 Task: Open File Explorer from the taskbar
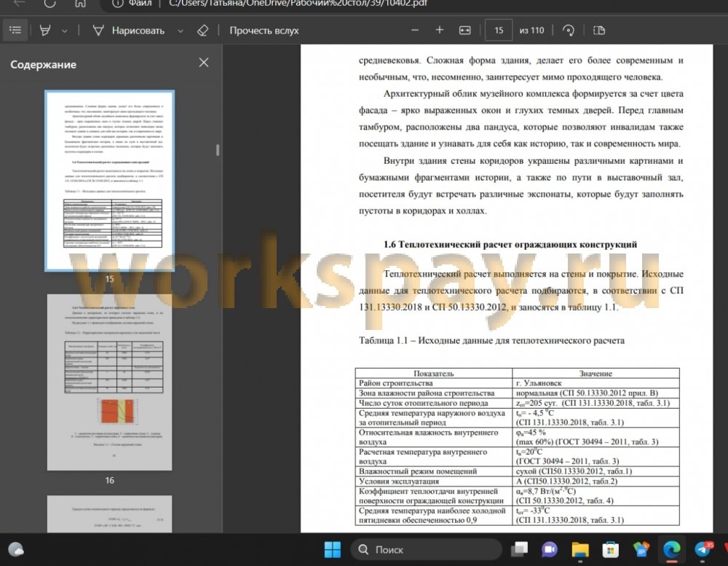click(x=580, y=550)
